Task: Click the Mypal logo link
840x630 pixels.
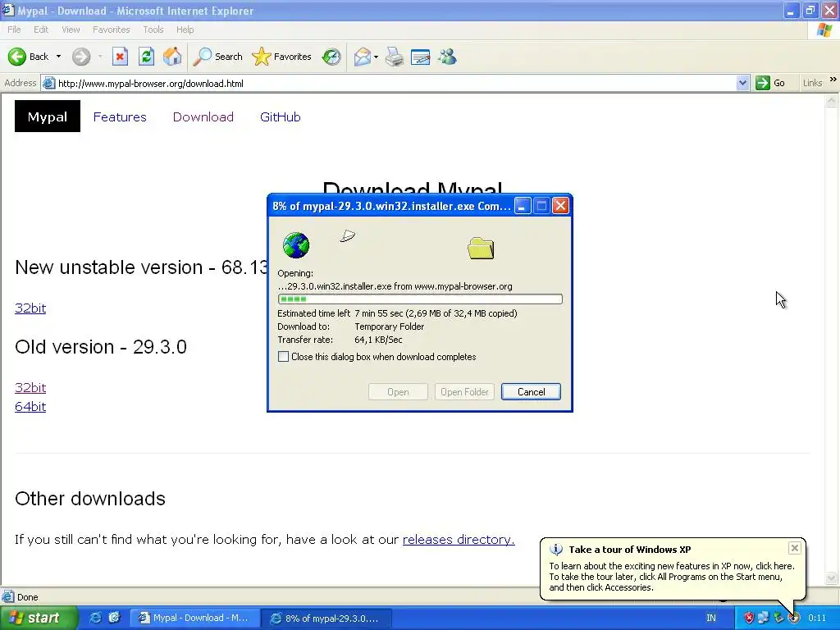Action: pos(47,116)
